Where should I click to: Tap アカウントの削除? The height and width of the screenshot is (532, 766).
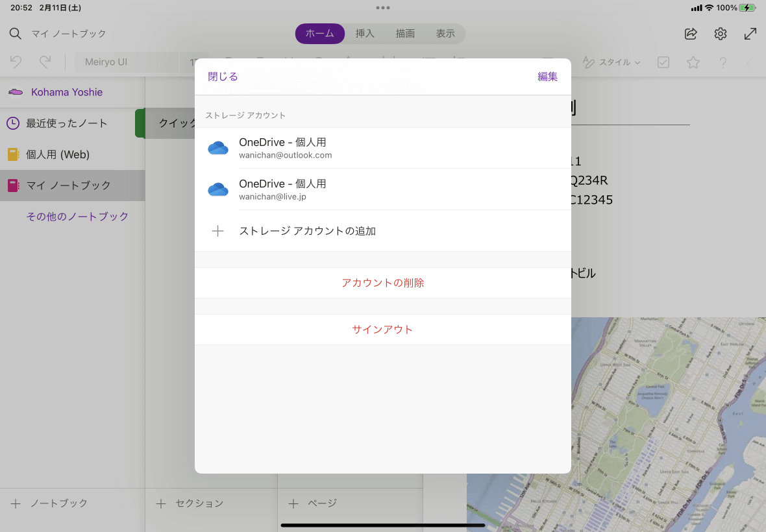pos(383,283)
